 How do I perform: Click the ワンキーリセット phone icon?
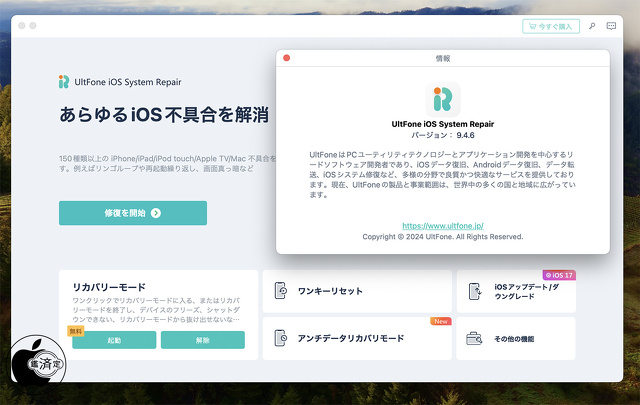click(280, 291)
